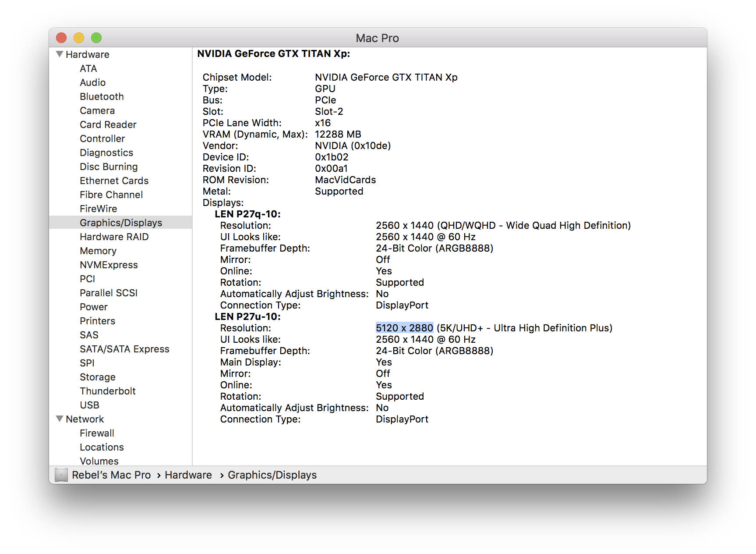The image size is (756, 554).
Task: Click the Vendor value NVIDIA (0x10de)
Action: click(353, 146)
